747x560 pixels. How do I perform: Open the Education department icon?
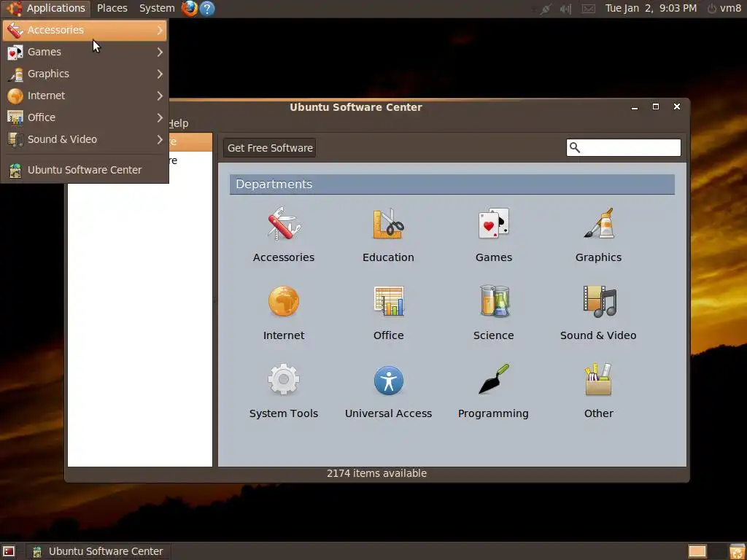[388, 223]
